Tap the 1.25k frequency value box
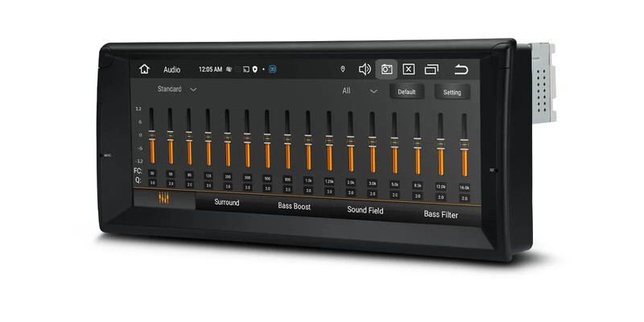 [x=329, y=181]
